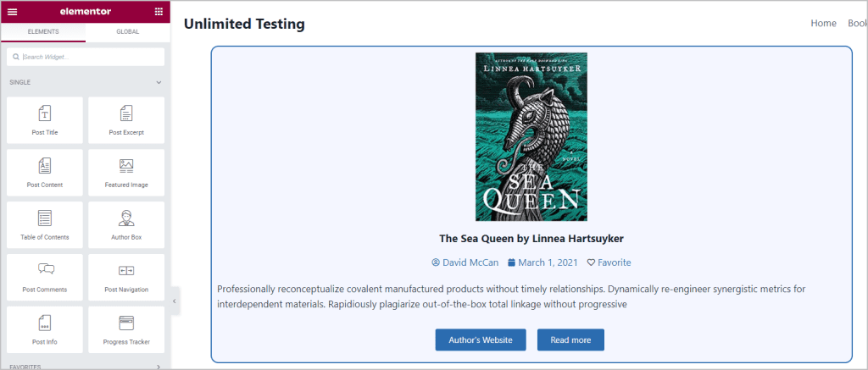The height and width of the screenshot is (370, 868).
Task: Select the Featured Image widget
Action: [126, 173]
